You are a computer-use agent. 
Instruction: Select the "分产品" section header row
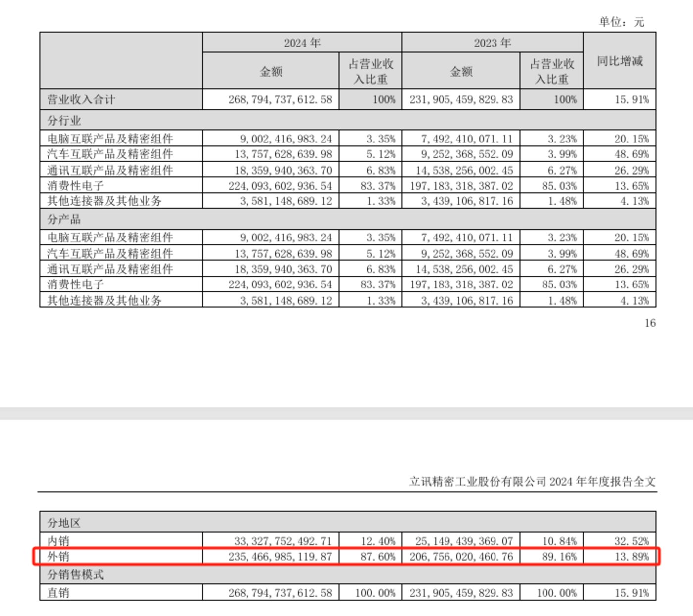coord(64,219)
